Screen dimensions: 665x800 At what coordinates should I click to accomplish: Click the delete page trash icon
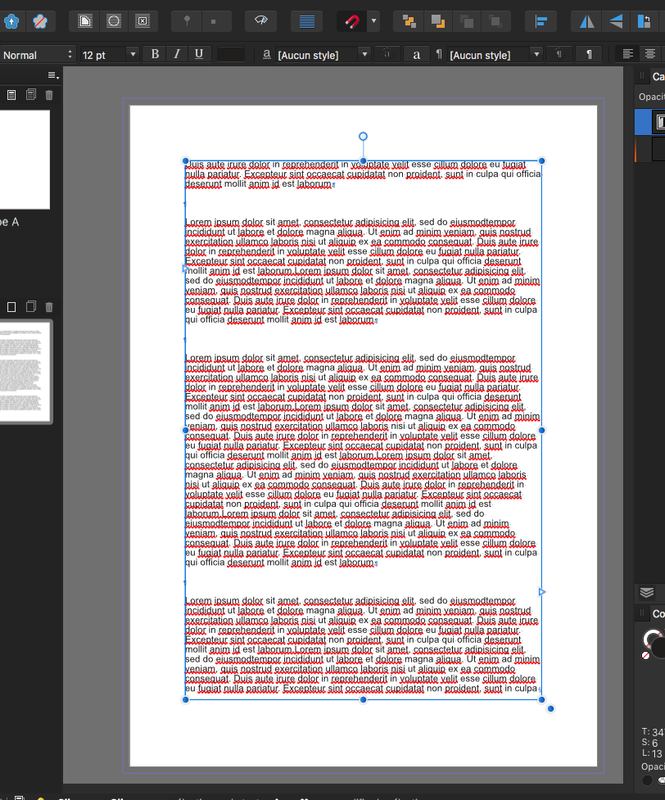49,307
